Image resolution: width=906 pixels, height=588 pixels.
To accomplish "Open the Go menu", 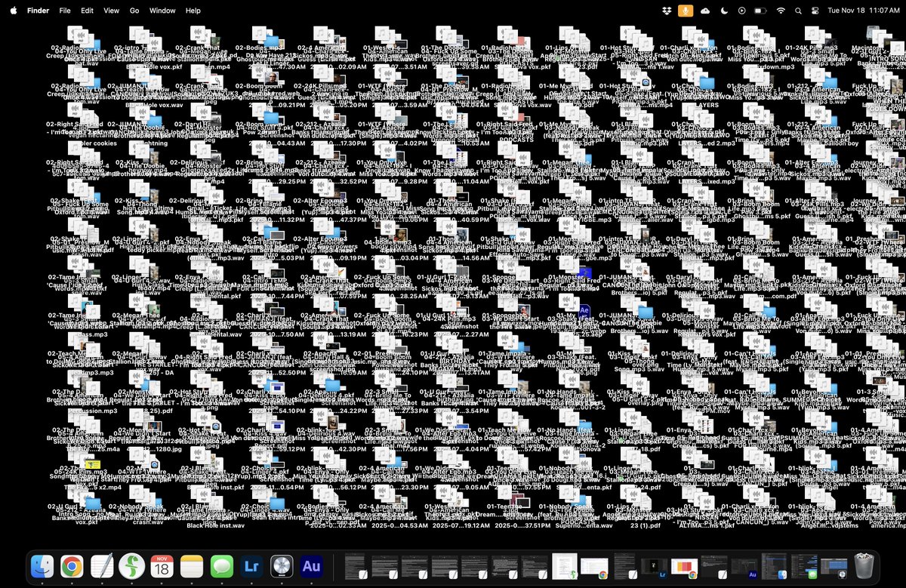I will coord(134,11).
